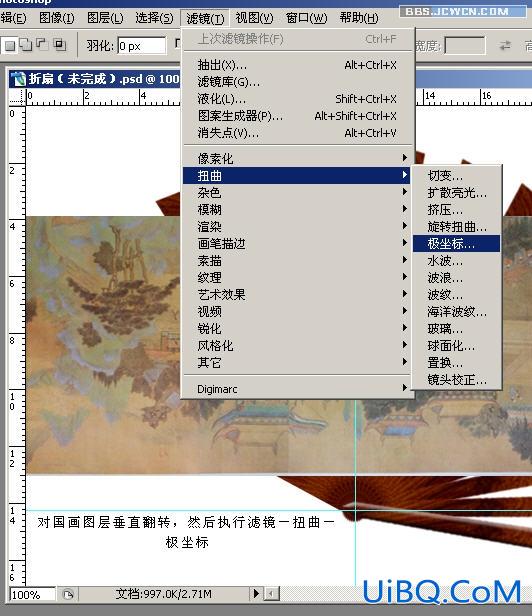
Task: Select the add to selection icon
Action: pos(26,46)
